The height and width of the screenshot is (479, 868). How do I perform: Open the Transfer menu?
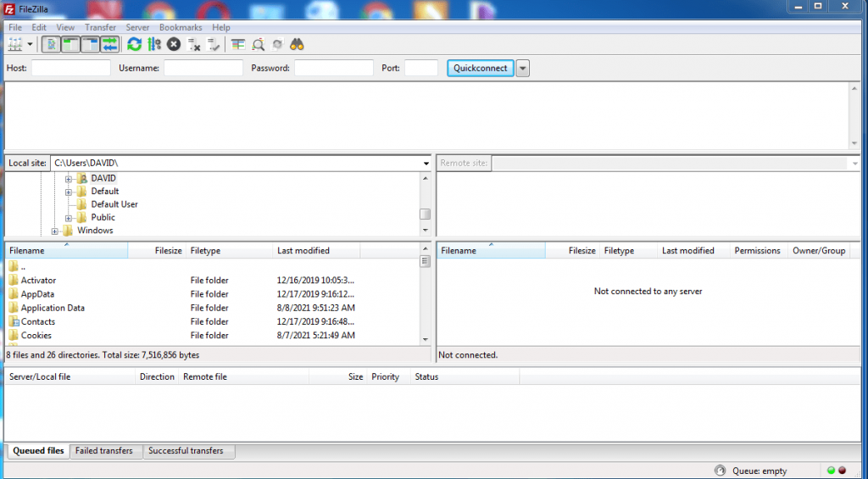[x=100, y=27]
